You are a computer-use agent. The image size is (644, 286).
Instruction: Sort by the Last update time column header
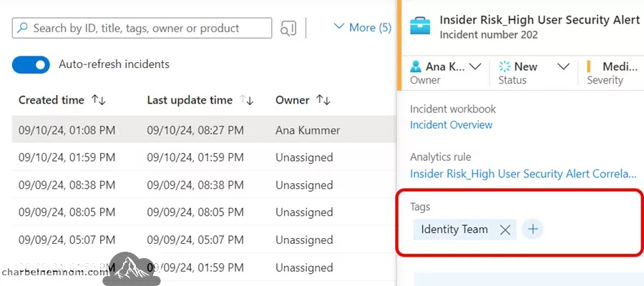click(200, 100)
